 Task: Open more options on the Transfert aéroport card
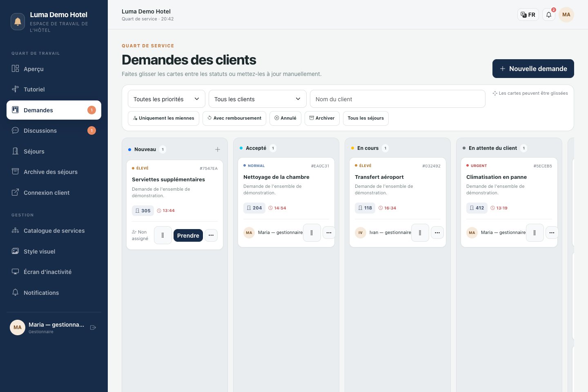[x=437, y=233]
